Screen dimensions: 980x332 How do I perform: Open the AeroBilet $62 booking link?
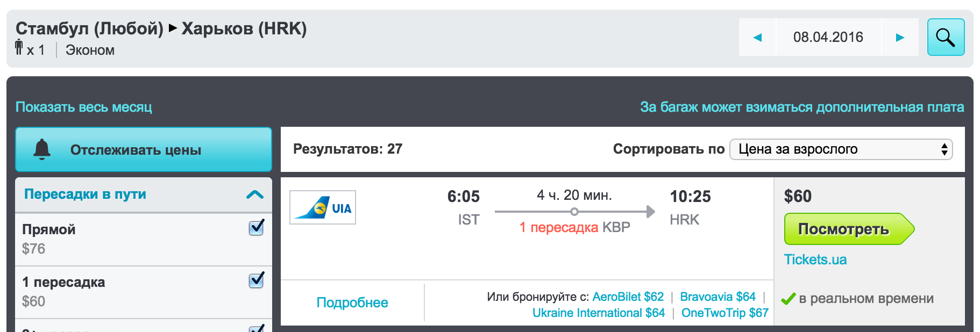(x=628, y=297)
